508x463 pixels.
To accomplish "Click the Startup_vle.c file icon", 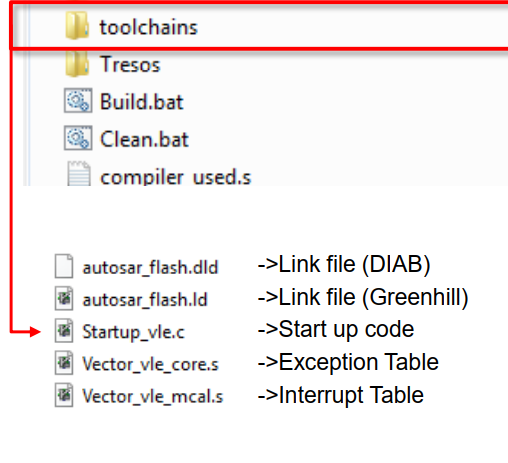I will tap(64, 330).
